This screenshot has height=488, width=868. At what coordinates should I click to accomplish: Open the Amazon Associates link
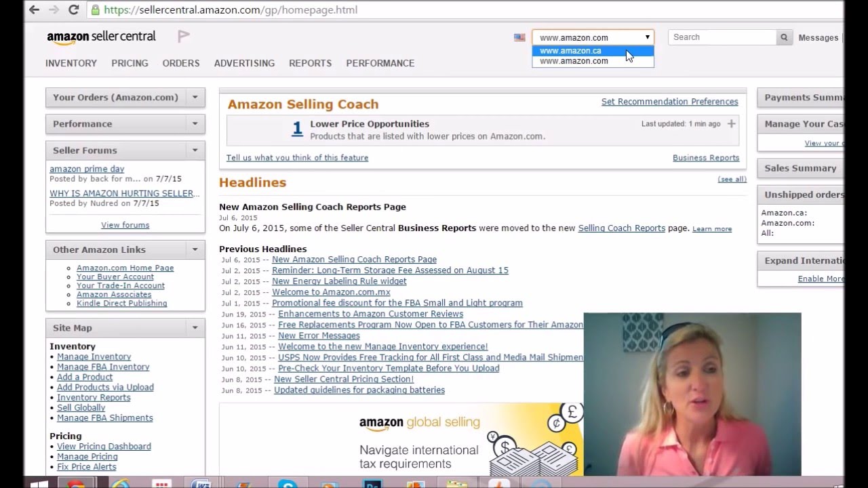click(x=114, y=294)
